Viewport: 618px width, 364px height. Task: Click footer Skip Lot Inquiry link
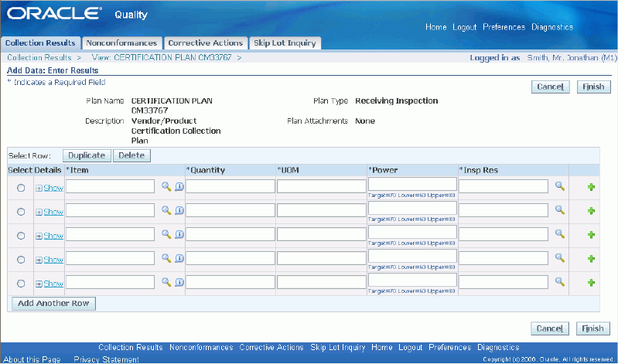point(338,348)
